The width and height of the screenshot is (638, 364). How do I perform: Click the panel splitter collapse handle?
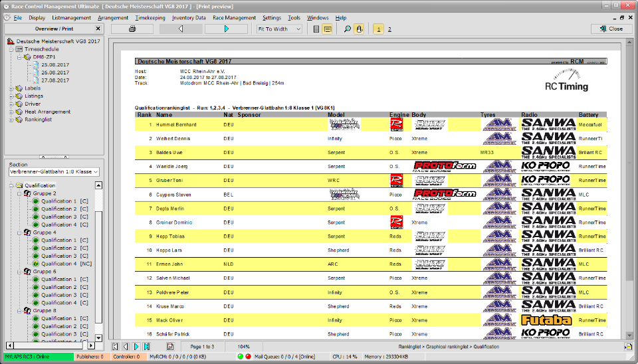tap(54, 157)
